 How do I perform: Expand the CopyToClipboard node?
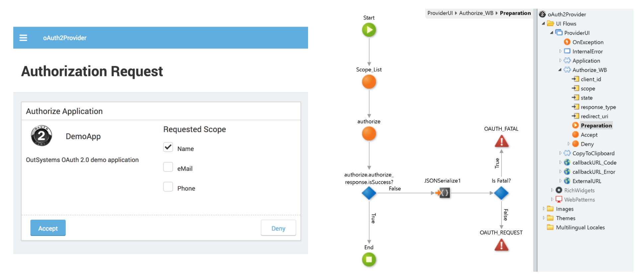coord(560,153)
